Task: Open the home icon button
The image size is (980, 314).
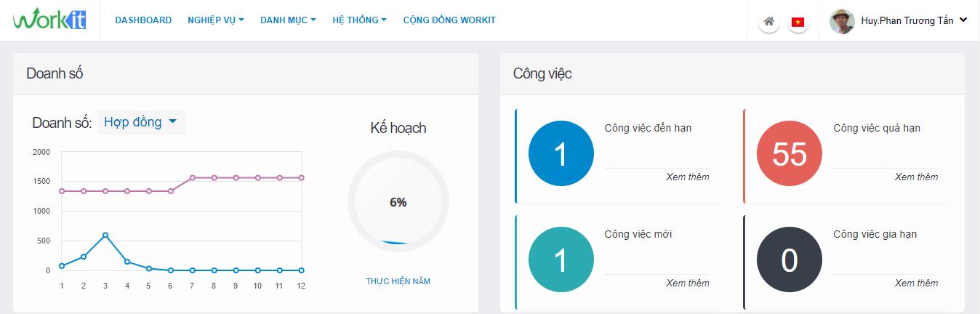Action: [769, 21]
